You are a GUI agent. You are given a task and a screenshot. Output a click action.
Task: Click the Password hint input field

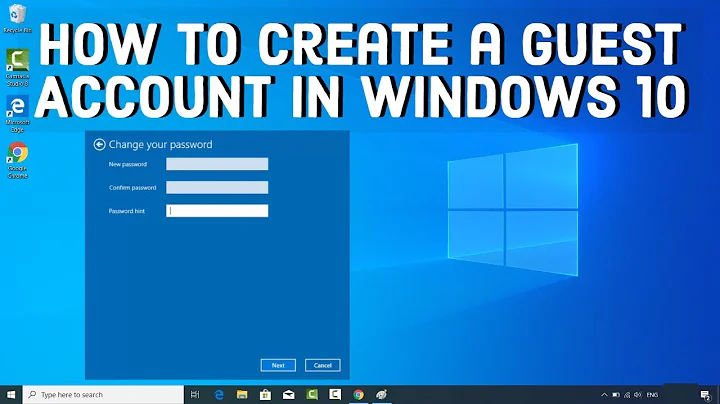coord(217,211)
